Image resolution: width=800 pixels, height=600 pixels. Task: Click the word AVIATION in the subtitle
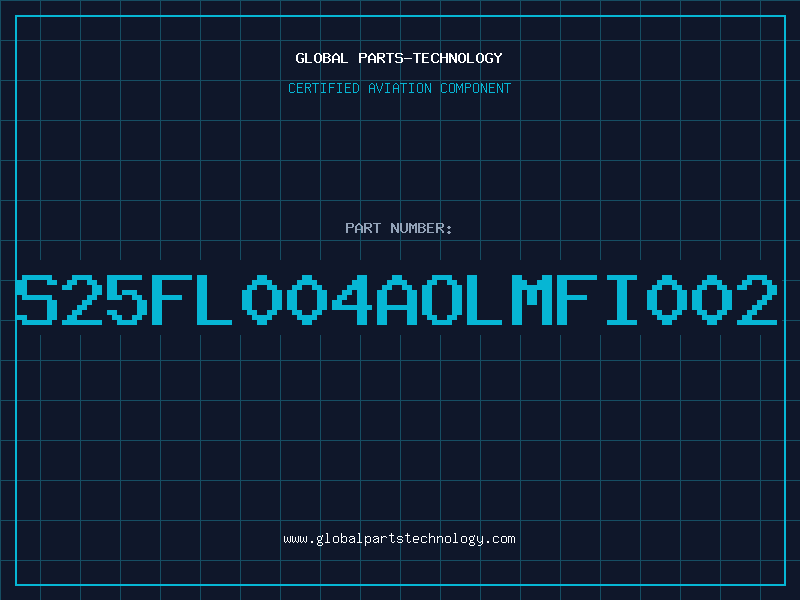click(400, 88)
